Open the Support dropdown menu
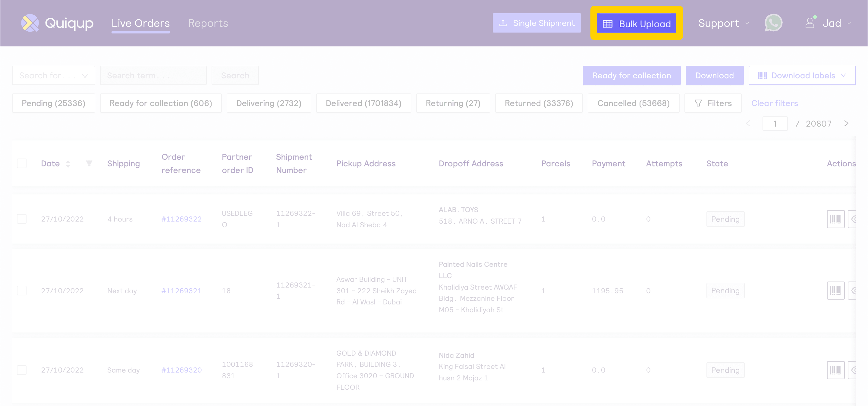This screenshot has height=406, width=868. point(723,23)
